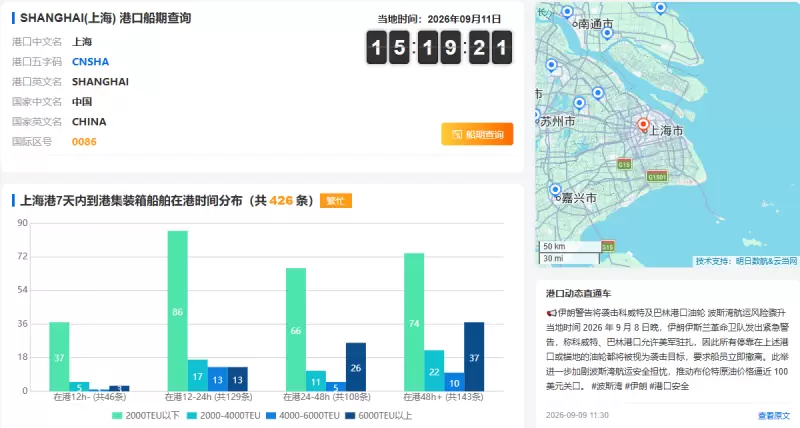The height and width of the screenshot is (428, 800).
Task: Click the dark blue bar labeled 3 in 在港12h- group
Action: point(119,388)
